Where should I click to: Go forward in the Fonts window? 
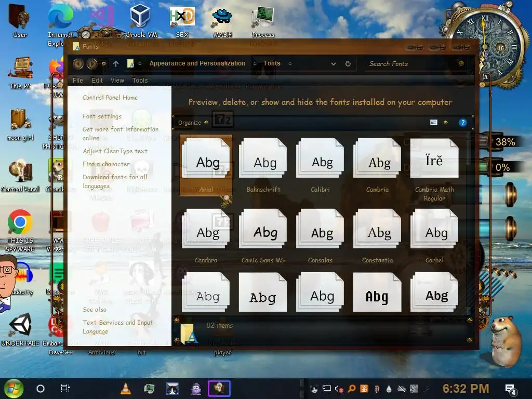[x=92, y=63]
